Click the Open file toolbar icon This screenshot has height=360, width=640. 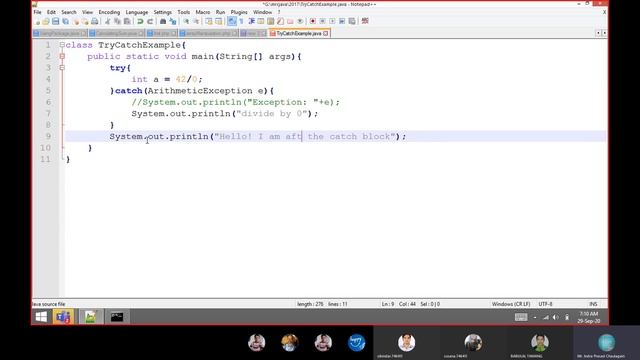tap(46, 21)
